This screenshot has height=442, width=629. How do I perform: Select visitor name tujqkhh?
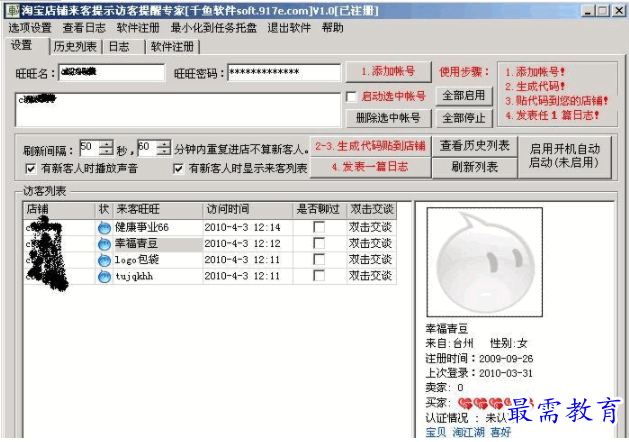click(x=134, y=276)
